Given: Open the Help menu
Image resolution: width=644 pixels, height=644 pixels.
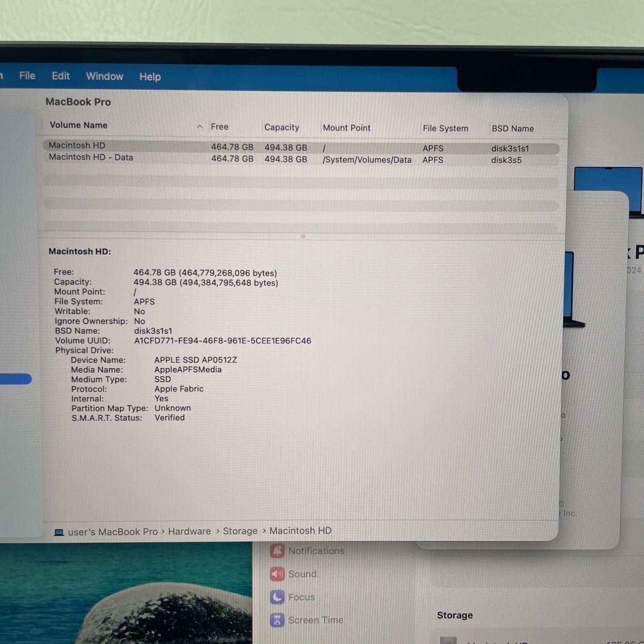Looking at the screenshot, I should click(150, 77).
